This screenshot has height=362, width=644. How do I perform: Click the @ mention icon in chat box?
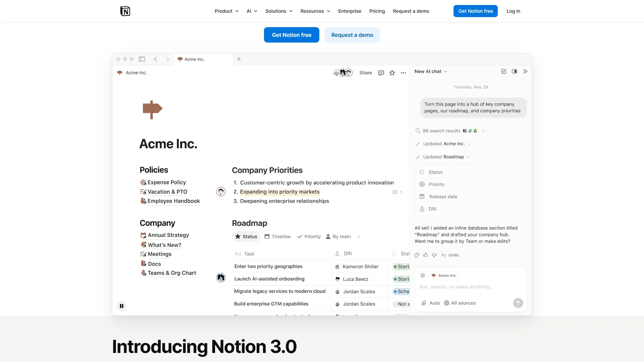(423, 276)
